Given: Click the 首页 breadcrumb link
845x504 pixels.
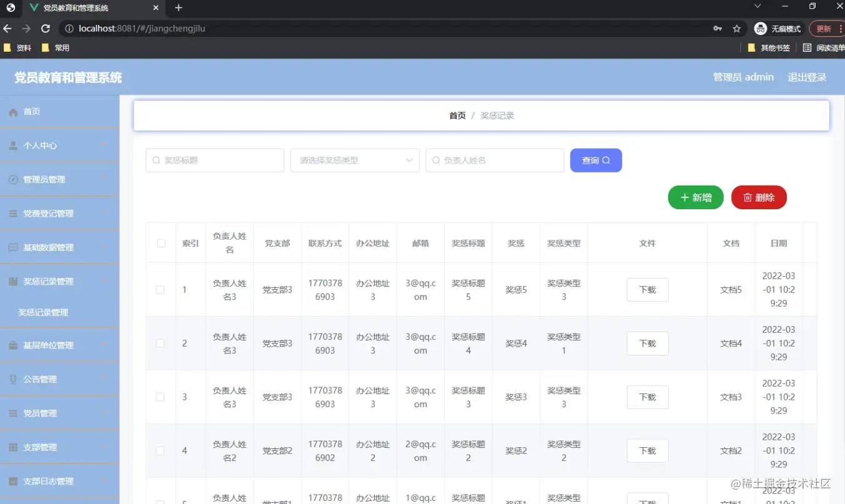Looking at the screenshot, I should coord(457,116).
